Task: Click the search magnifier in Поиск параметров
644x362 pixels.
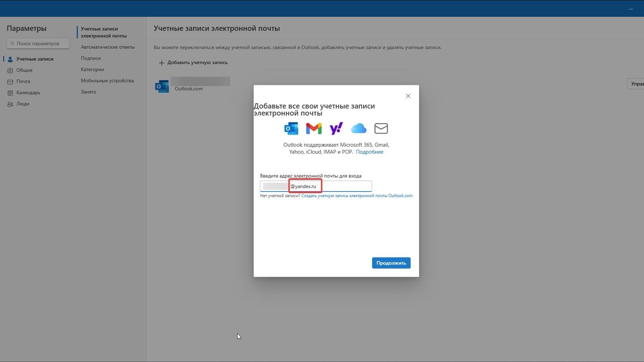Action: [x=12, y=43]
